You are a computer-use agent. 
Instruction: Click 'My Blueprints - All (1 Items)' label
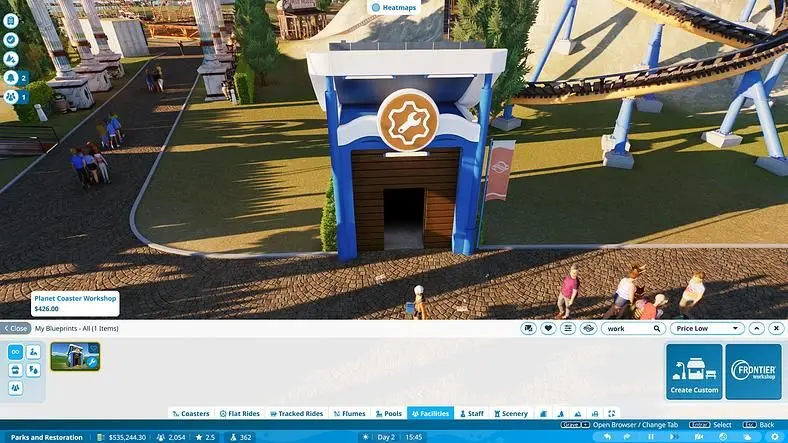77,328
